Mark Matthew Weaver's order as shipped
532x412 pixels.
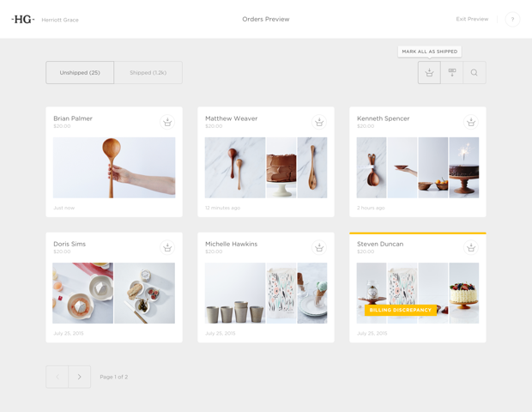[x=319, y=122]
